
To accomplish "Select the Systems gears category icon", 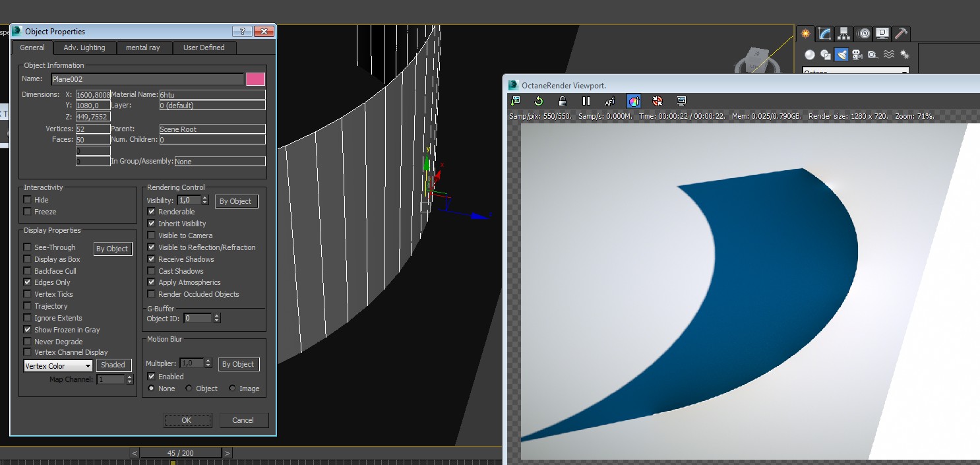I will tap(905, 55).
